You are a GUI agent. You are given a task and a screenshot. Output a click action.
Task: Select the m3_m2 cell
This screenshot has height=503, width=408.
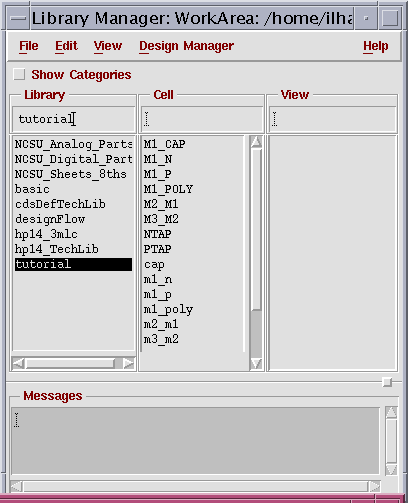[x=161, y=339]
